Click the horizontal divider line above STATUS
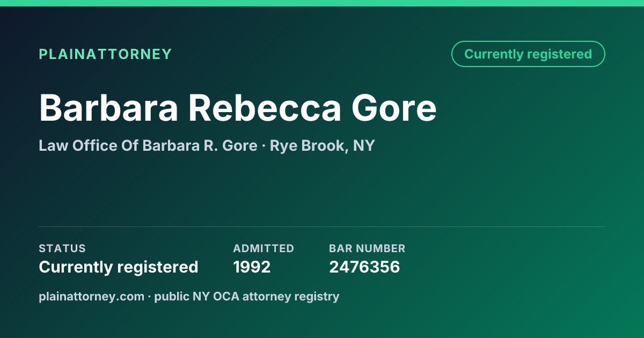 [322, 226]
